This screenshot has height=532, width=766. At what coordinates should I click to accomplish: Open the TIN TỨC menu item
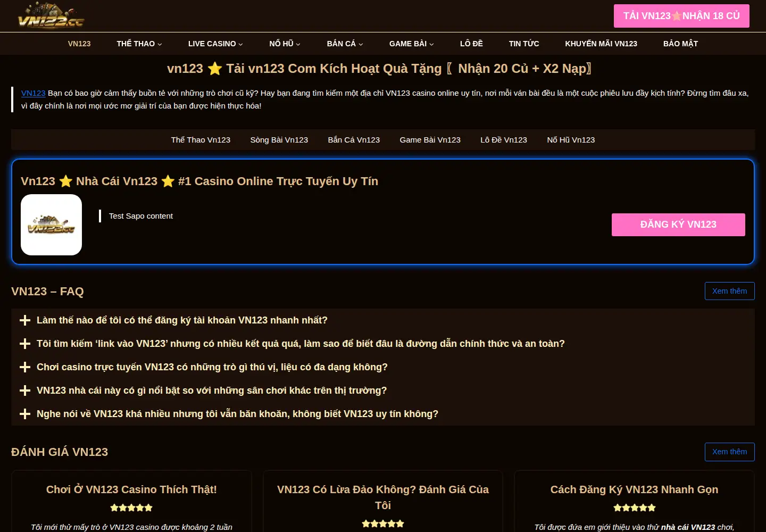[524, 44]
